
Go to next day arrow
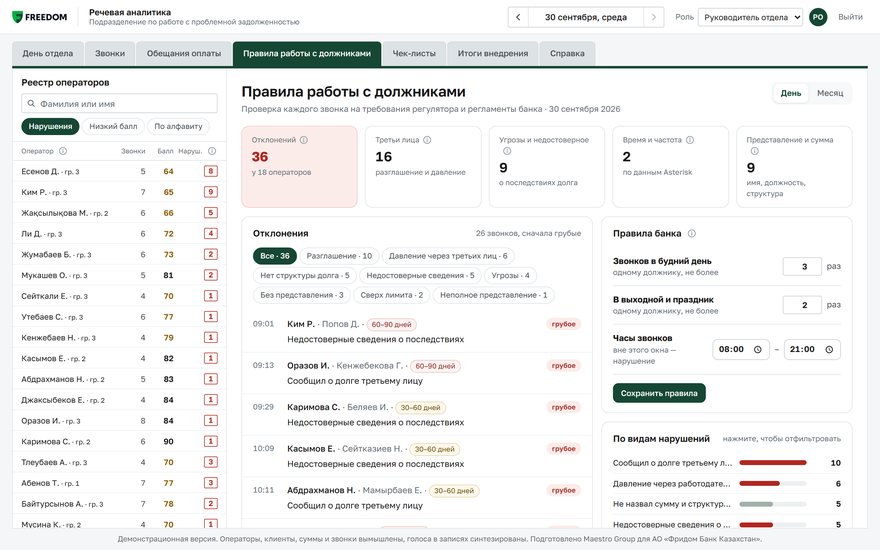click(653, 17)
